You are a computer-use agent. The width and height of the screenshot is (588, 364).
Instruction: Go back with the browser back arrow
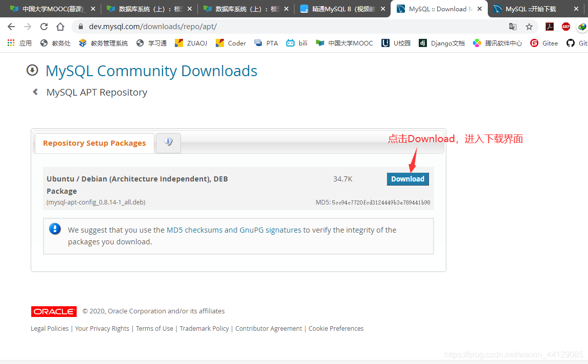tap(11, 27)
